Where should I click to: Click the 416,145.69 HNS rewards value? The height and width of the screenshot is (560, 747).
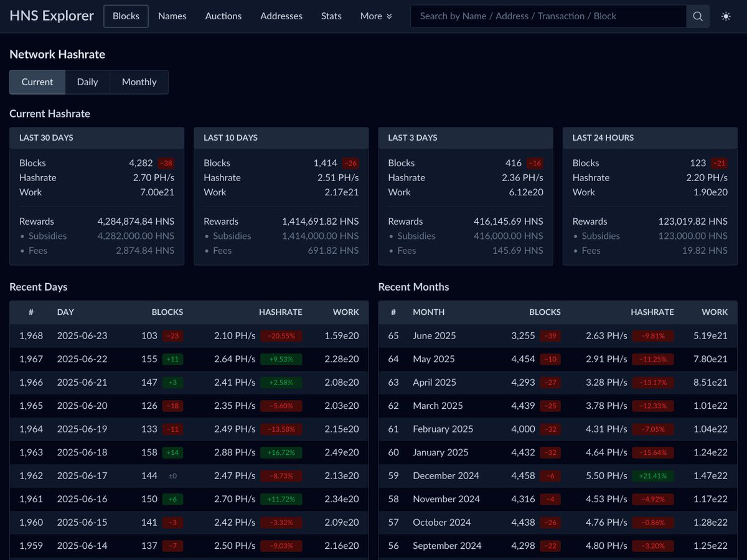point(509,222)
